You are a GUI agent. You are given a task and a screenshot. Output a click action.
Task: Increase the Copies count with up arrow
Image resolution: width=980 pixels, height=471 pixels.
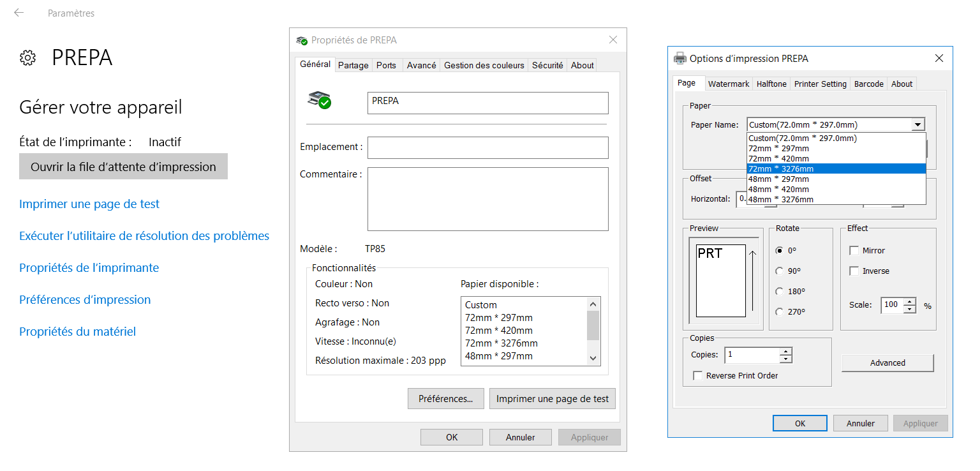pyautogui.click(x=785, y=352)
